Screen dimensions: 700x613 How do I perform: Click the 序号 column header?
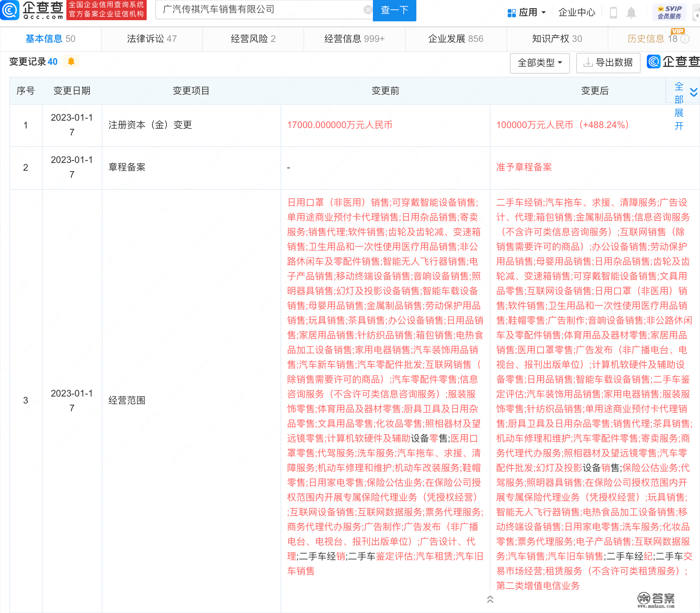[26, 91]
